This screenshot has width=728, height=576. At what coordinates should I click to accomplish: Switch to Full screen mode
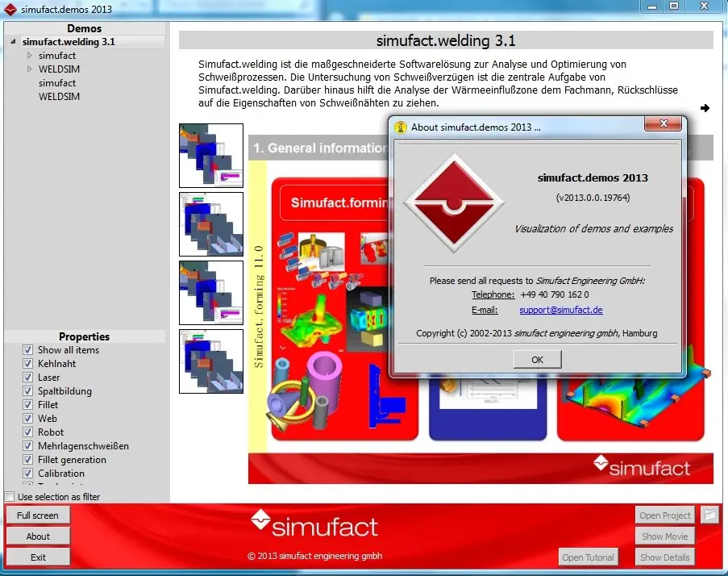pos(38,515)
